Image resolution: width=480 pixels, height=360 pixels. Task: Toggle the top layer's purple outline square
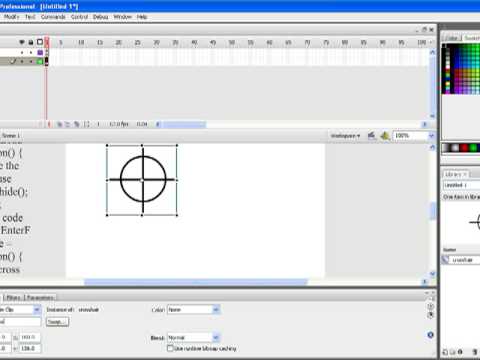pos(40,53)
